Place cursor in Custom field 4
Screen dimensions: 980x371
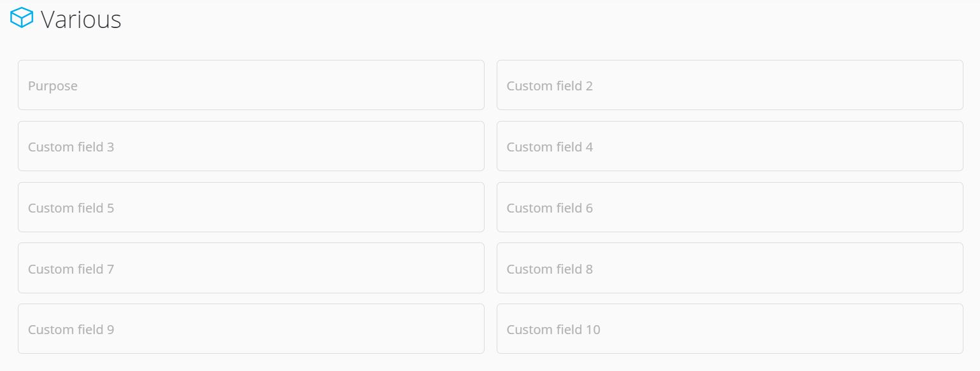tap(730, 146)
